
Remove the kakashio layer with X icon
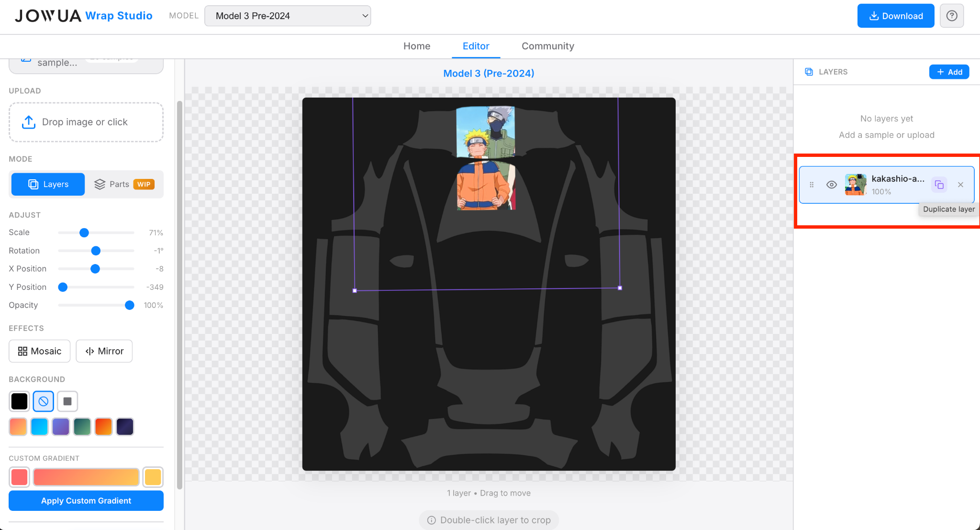coord(960,185)
